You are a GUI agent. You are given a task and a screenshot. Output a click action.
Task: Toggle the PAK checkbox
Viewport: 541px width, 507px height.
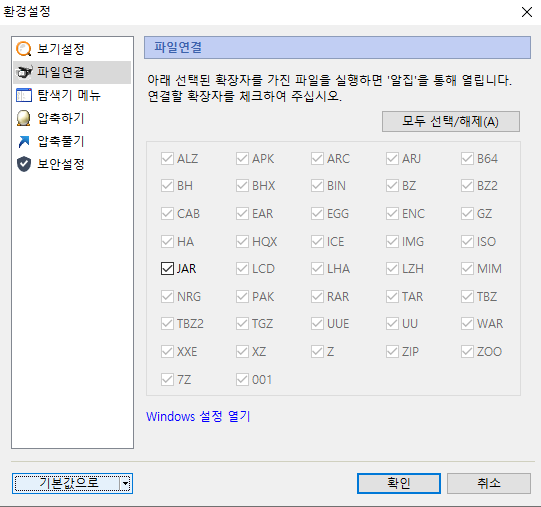tap(242, 296)
